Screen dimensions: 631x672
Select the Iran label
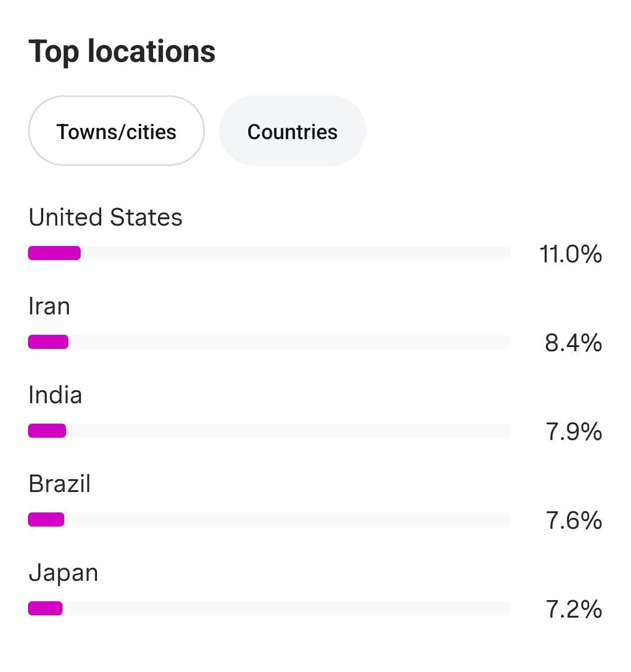tap(49, 306)
